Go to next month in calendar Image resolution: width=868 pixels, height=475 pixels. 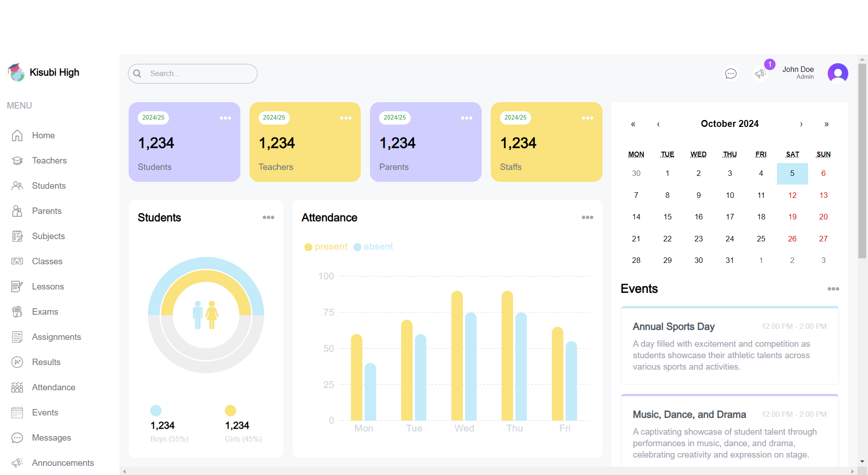coord(801,124)
